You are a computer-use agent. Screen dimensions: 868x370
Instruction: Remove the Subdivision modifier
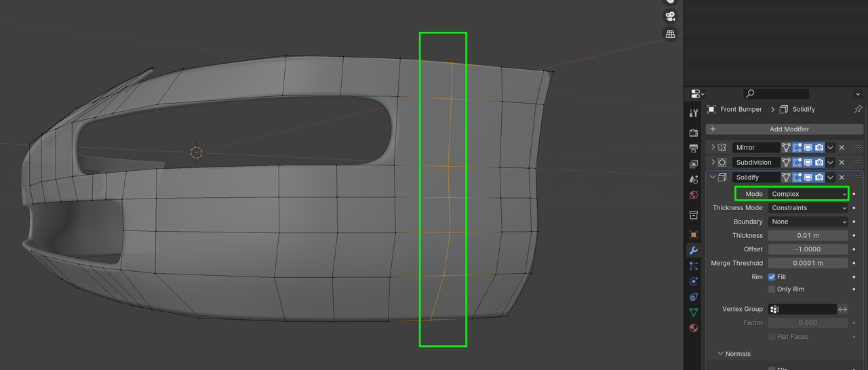(x=842, y=163)
